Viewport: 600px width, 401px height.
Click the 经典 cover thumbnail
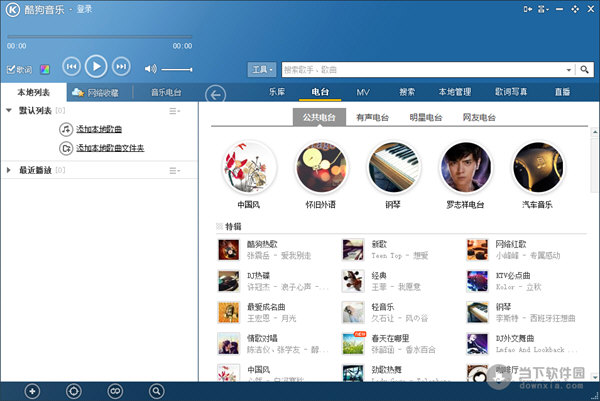[353, 281]
